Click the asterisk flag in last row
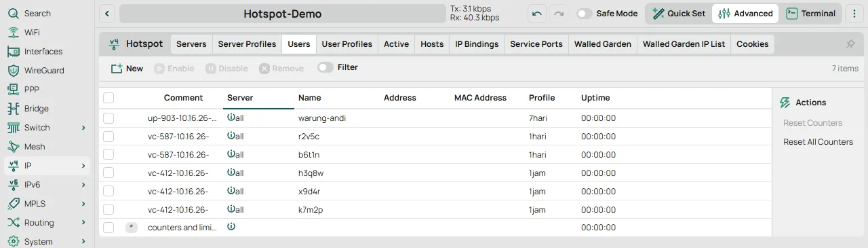The height and width of the screenshot is (248, 868). point(132,228)
